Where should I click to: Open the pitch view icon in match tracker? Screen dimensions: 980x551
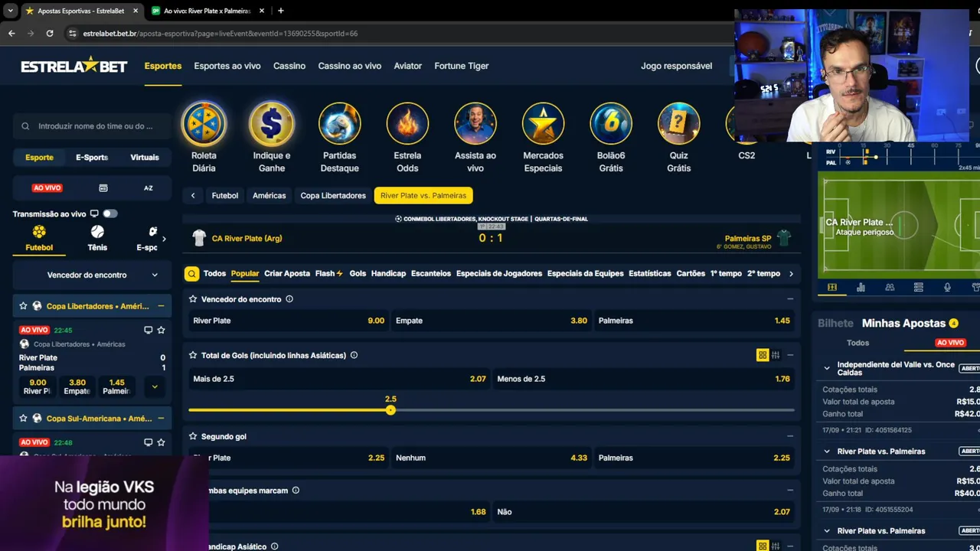(x=832, y=288)
